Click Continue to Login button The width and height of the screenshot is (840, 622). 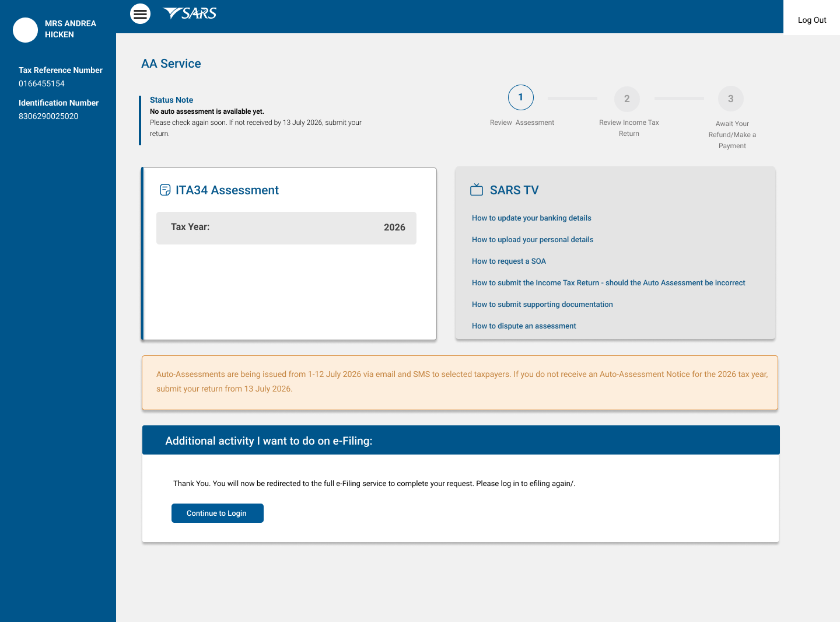click(218, 513)
